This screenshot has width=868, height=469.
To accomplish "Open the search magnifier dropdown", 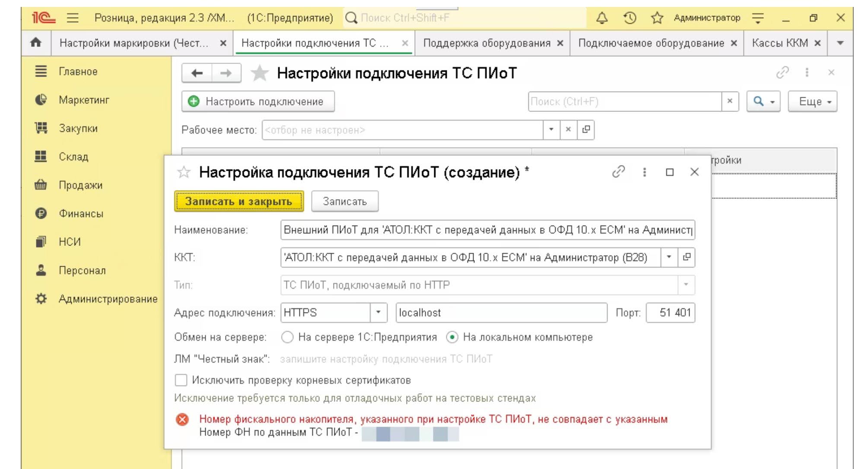I will click(763, 101).
